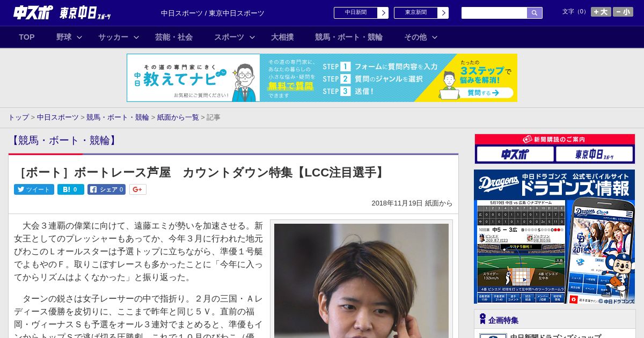Bookmark article with Hatena B! button
The height and width of the screenshot is (338, 644).
(x=71, y=189)
